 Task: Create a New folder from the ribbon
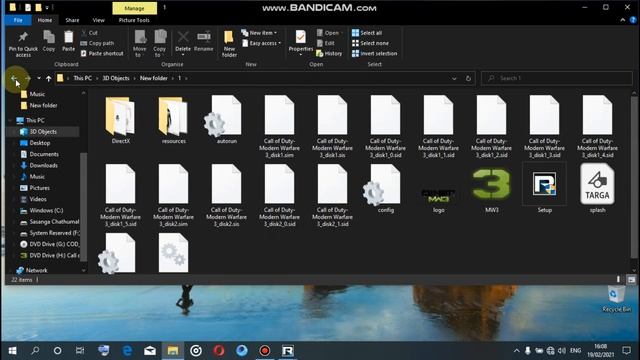pos(229,44)
